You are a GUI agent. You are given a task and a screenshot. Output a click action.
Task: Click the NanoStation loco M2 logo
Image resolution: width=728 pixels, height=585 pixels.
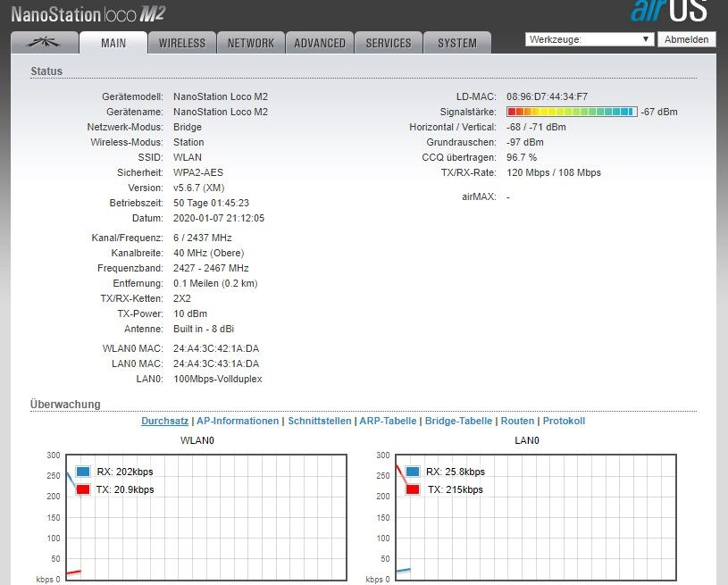88,13
